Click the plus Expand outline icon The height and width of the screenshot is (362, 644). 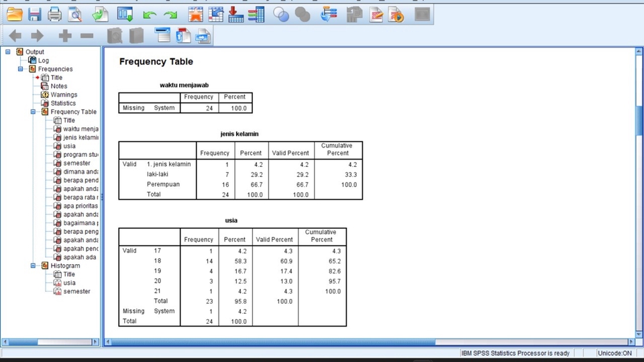[64, 36]
